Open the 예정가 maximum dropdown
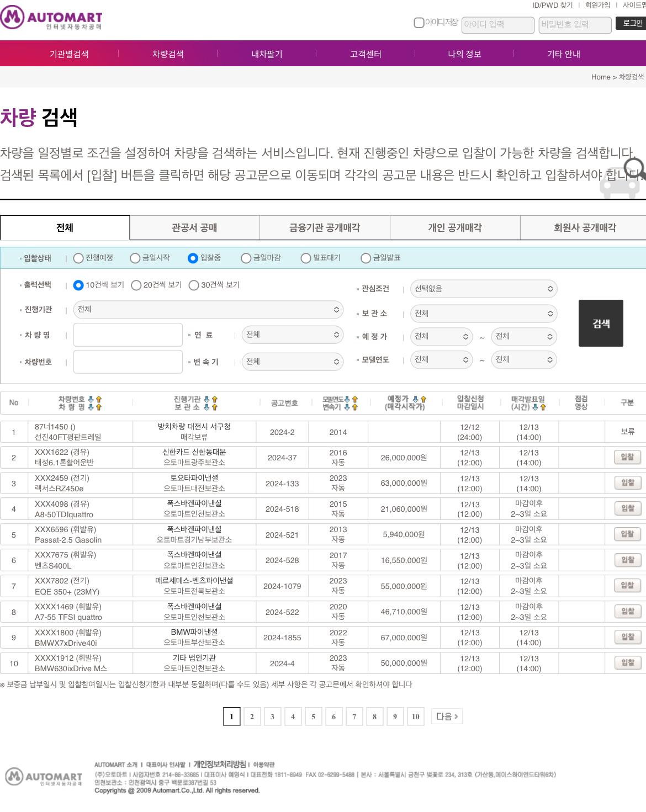Viewport: 646px width, 812px height. coord(524,337)
